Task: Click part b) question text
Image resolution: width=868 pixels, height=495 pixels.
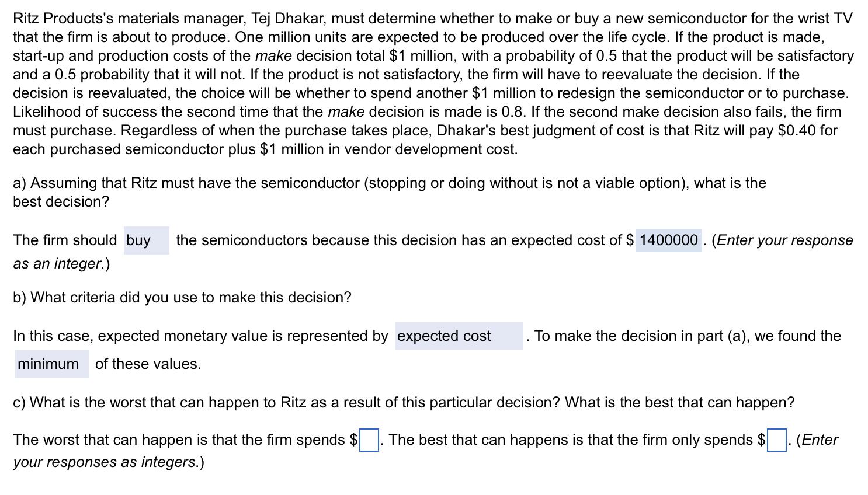Action: tap(181, 298)
